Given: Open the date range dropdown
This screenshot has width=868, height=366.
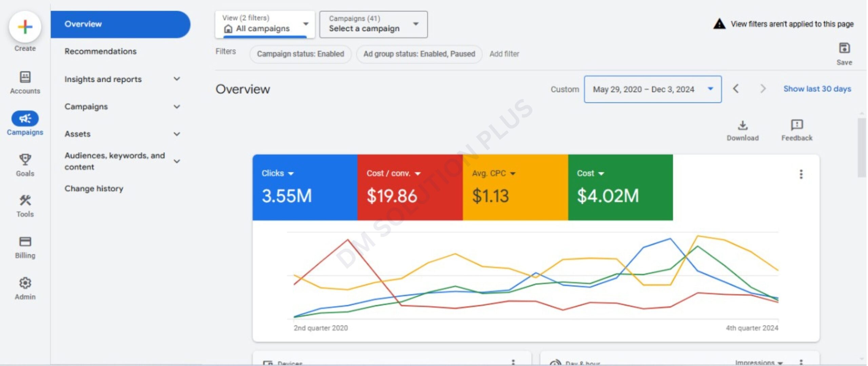Looking at the screenshot, I should (x=652, y=89).
